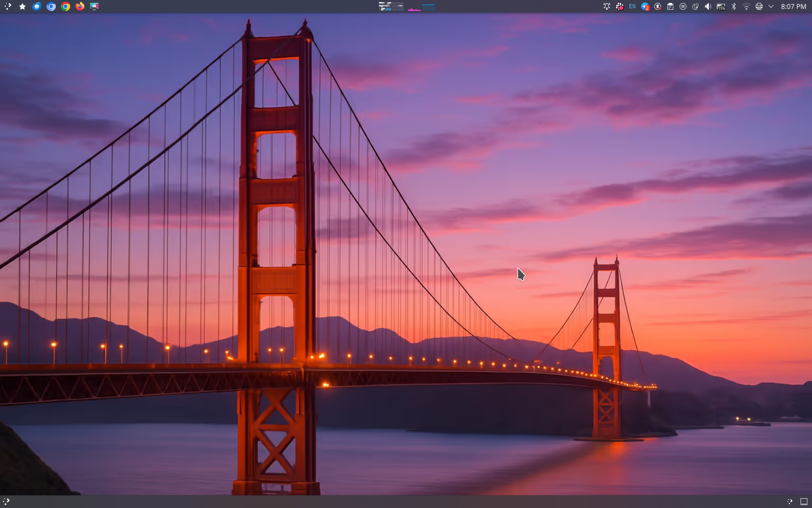Open the application launcher menu

click(x=8, y=6)
